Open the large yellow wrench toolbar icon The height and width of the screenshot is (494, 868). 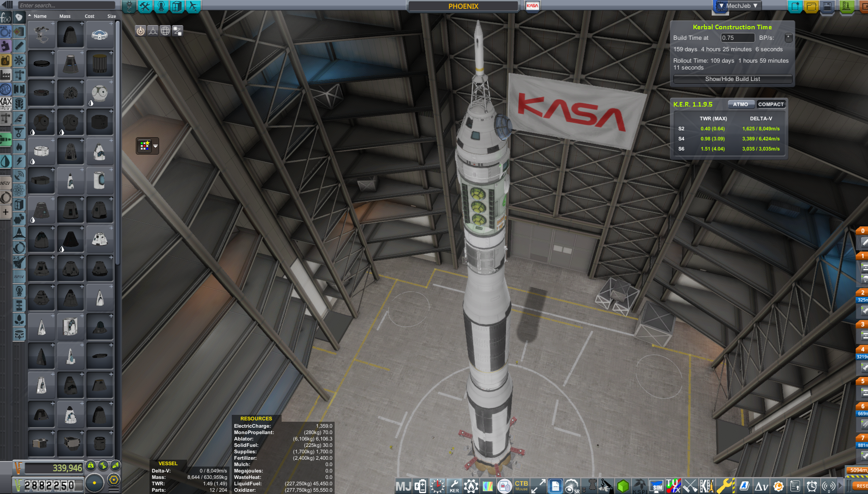point(725,486)
